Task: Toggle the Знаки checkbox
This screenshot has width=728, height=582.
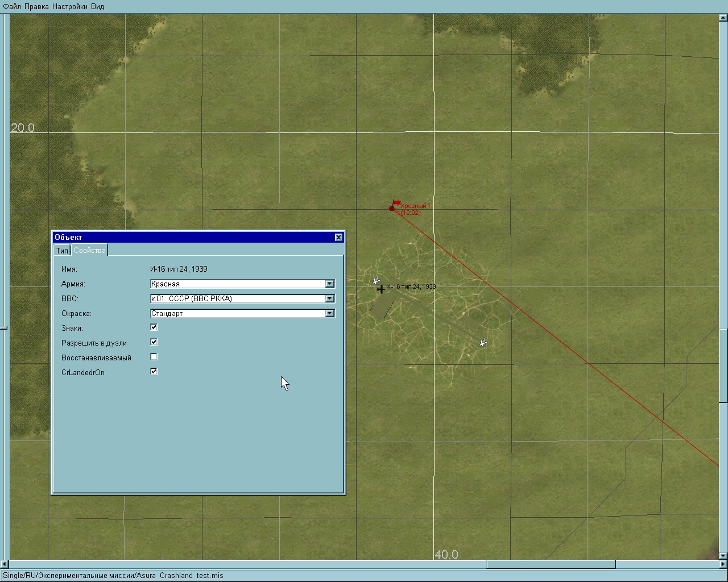Action: pyautogui.click(x=154, y=327)
